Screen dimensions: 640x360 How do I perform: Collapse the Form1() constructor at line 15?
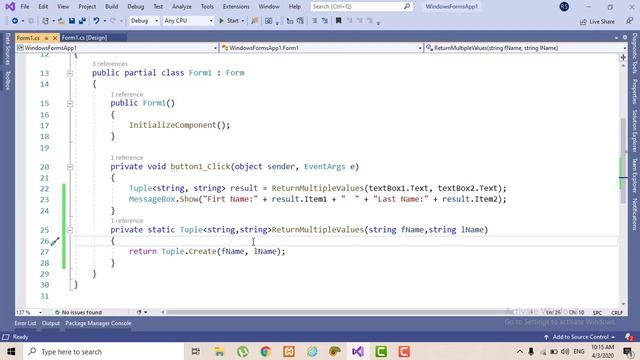pyautogui.click(x=70, y=103)
